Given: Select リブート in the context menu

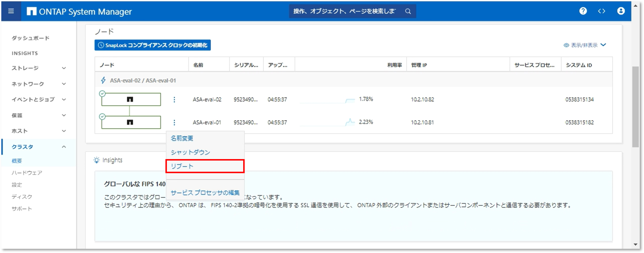Looking at the screenshot, I should tap(205, 166).
